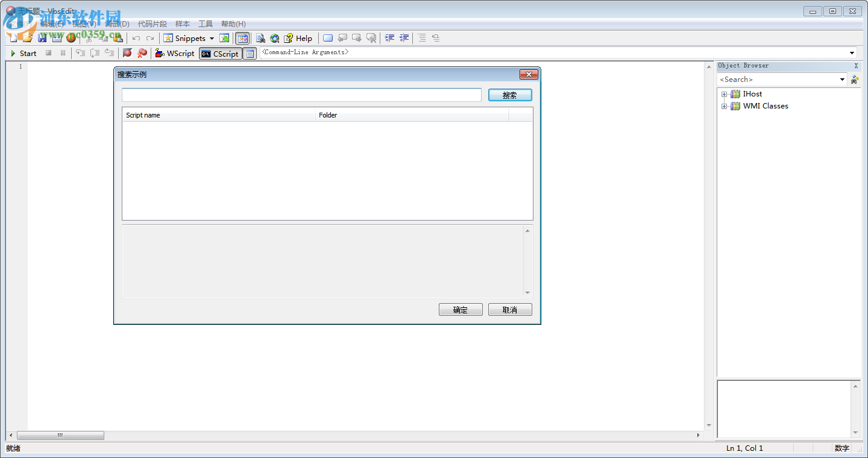Viewport: 868px width, 458px height.
Task: Toggle the output window icon after CScript
Action: (x=250, y=54)
